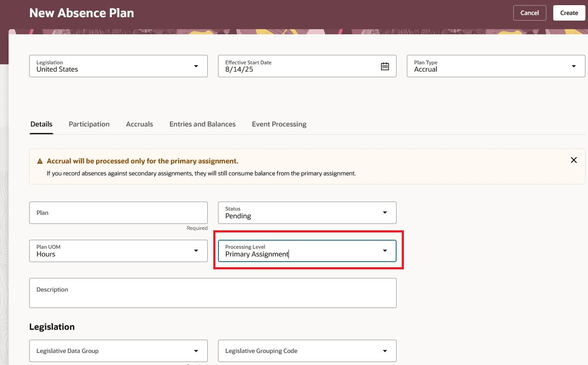Select the Entries and Balances tab
The width and height of the screenshot is (588, 365).
click(202, 124)
